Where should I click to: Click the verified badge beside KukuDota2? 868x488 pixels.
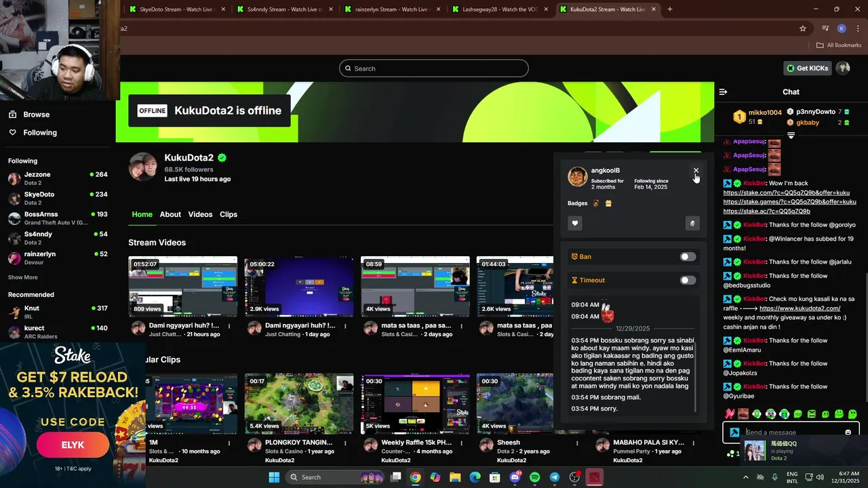[222, 158]
